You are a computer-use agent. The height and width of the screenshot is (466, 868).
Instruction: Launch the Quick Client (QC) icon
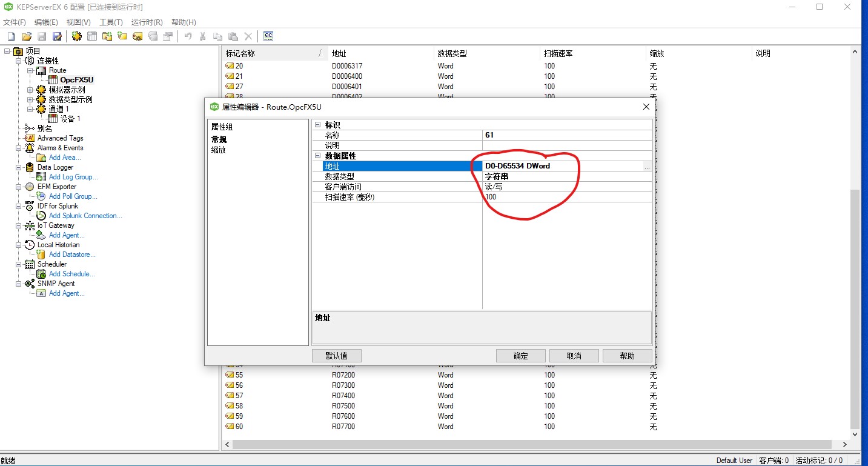(x=268, y=36)
